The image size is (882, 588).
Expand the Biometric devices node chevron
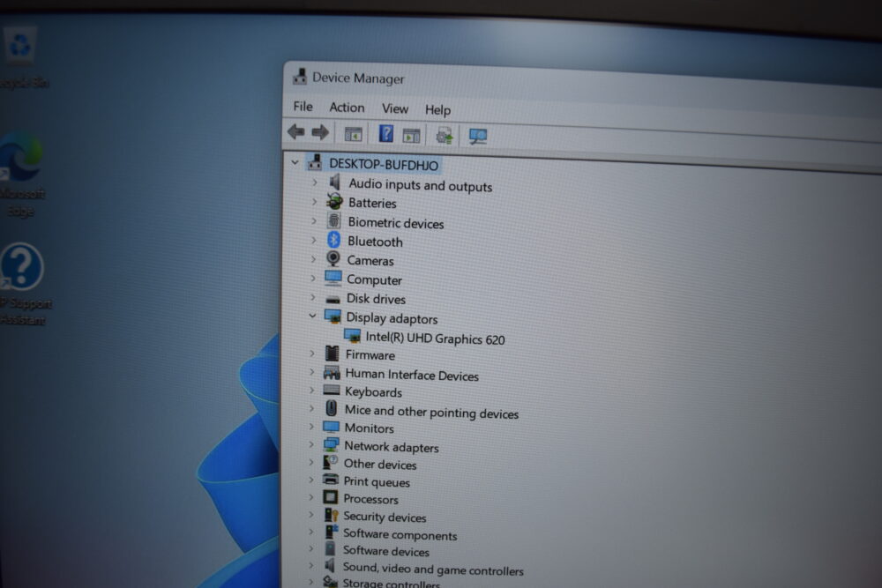(x=314, y=221)
